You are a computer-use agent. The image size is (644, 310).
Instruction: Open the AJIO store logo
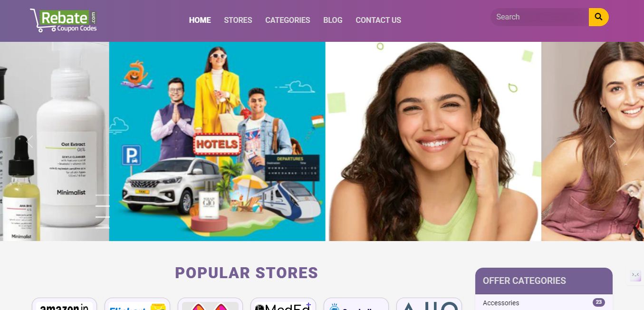pyautogui.click(x=429, y=304)
